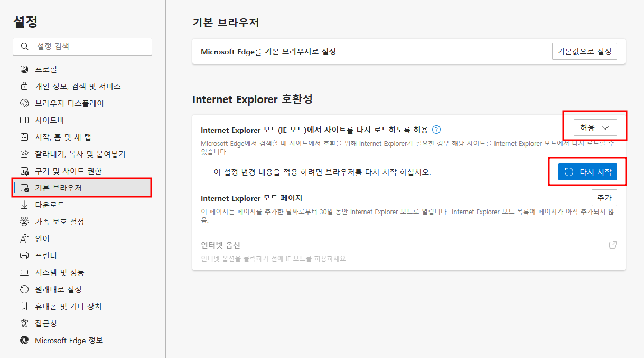Open 프로필 settings page

82,69
